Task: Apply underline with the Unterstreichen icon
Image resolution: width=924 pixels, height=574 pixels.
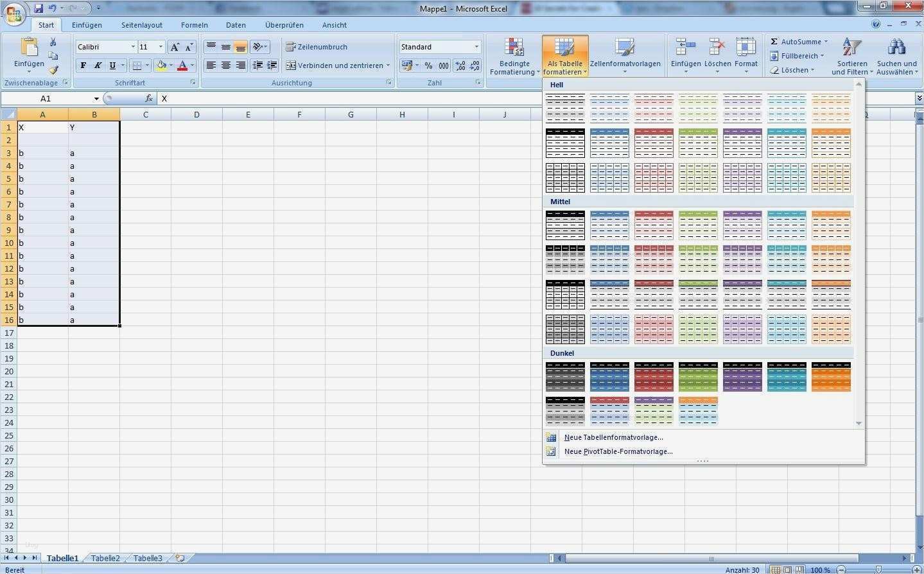Action: coord(110,65)
